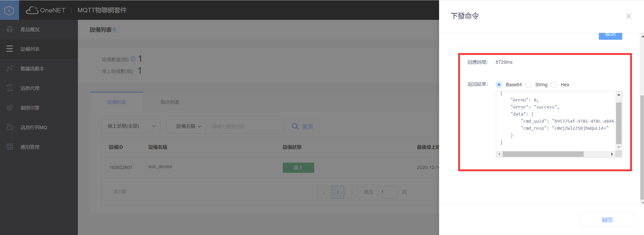Click the 消息代理 sidebar icon
Viewport: 644px width, 235px height.
(10, 88)
